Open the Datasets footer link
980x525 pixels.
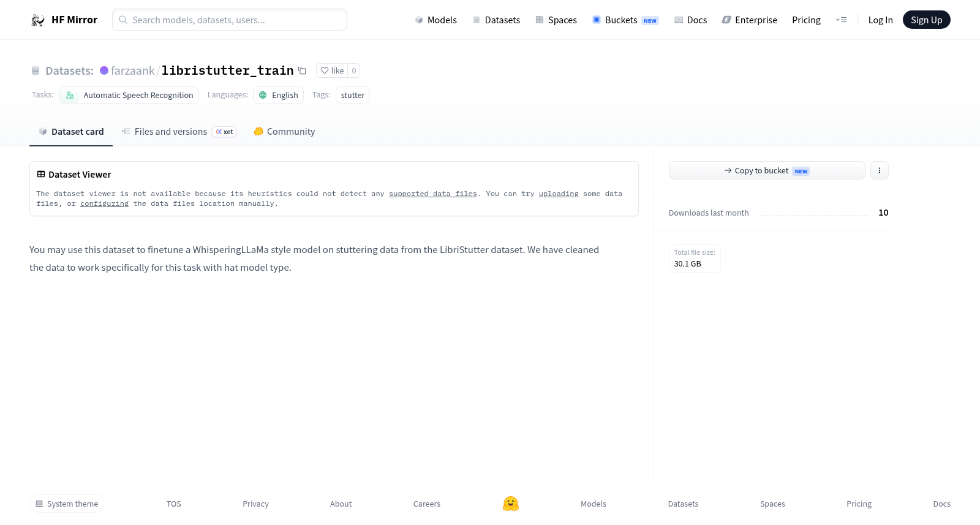(683, 504)
